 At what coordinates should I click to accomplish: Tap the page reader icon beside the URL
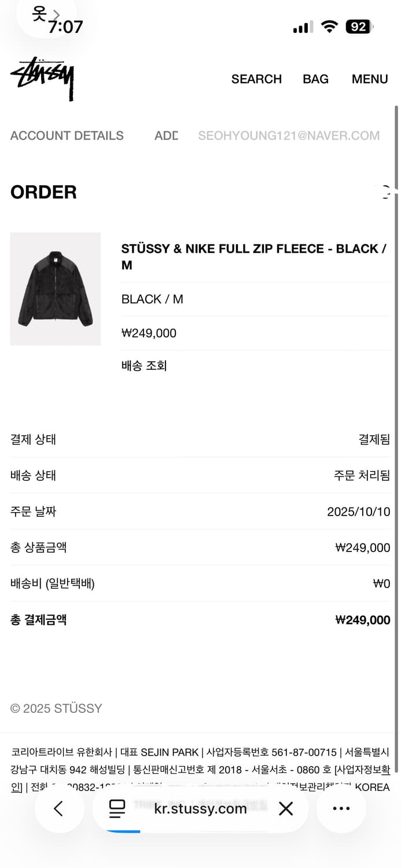[x=117, y=808]
